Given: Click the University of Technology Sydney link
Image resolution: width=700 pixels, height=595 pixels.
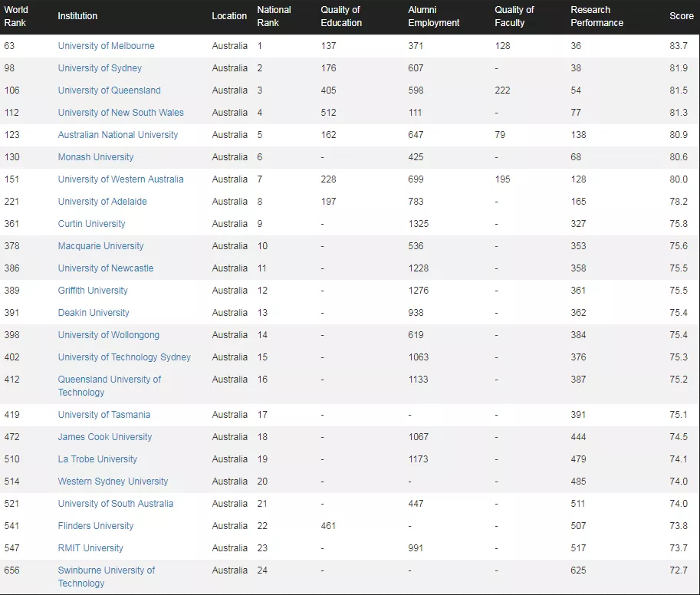Looking at the screenshot, I should coord(124,357).
